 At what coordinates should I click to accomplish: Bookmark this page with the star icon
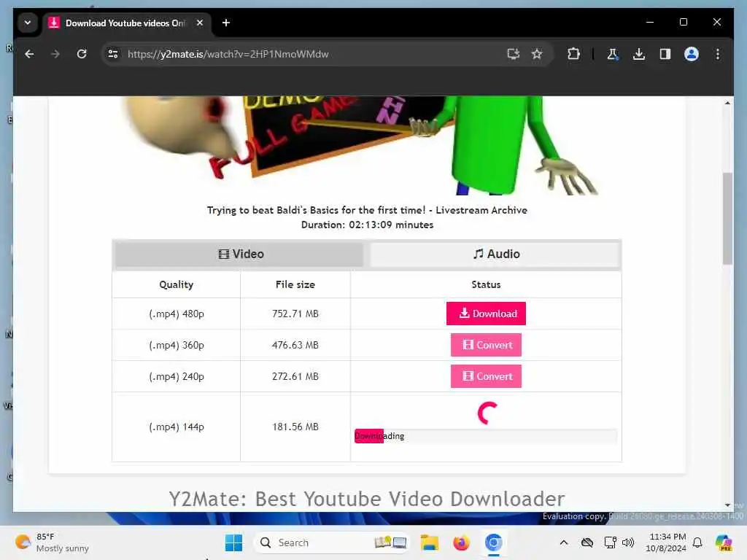pyautogui.click(x=537, y=54)
